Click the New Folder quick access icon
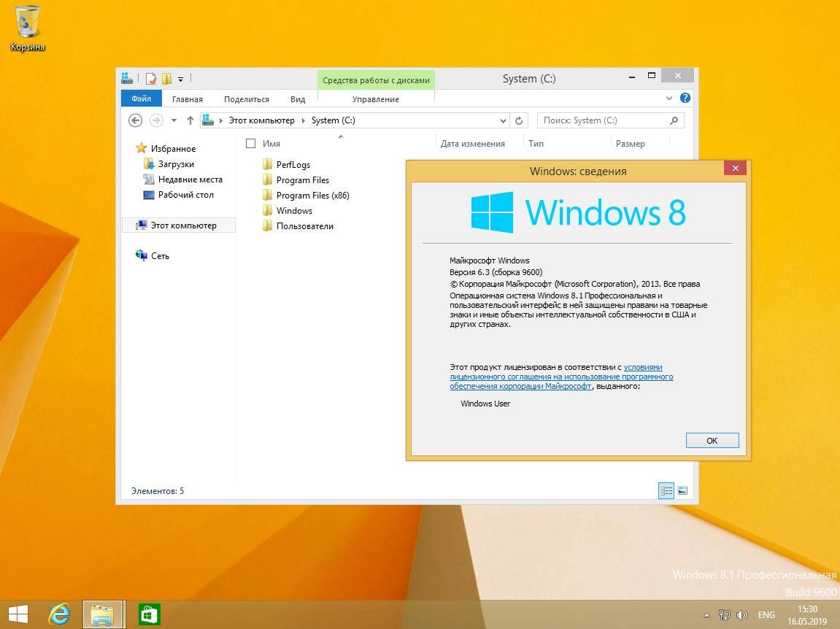The image size is (840, 629). tap(166, 79)
